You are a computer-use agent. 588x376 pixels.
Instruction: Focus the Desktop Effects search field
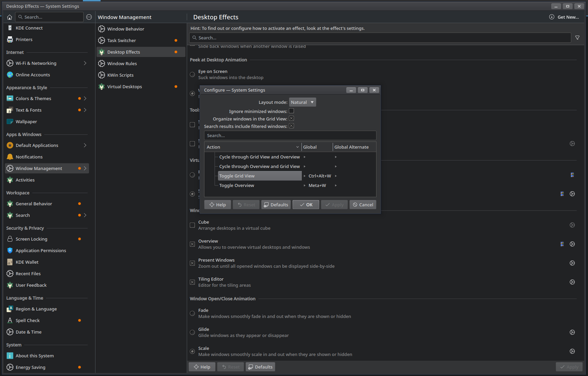[380, 38]
